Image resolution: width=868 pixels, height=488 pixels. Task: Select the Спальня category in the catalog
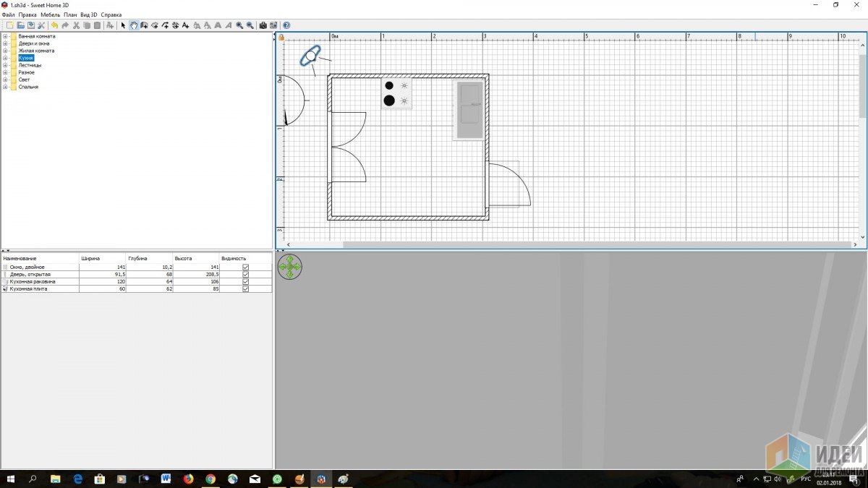tap(28, 87)
